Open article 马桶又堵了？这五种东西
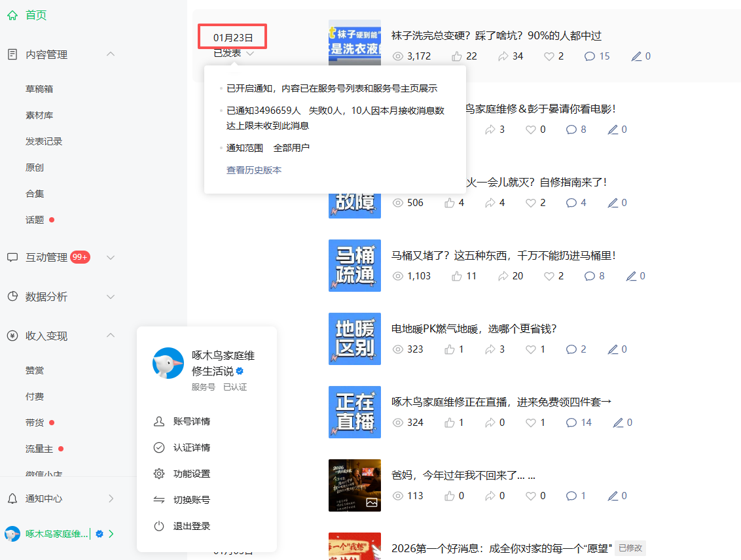This screenshot has height=560, width=741. [504, 255]
